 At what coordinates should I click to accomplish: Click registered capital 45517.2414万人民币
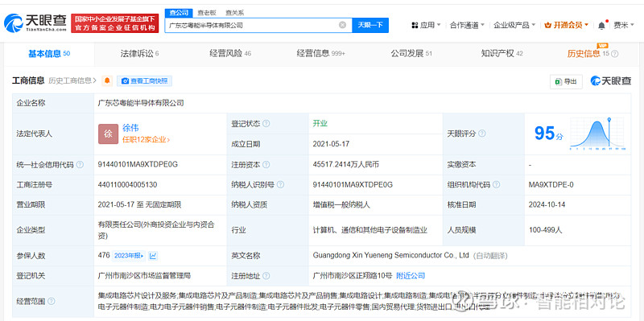click(x=346, y=165)
